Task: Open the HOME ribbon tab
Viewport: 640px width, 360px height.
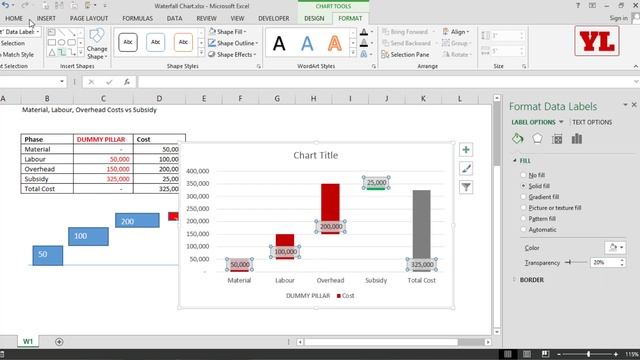Action: tap(14, 18)
